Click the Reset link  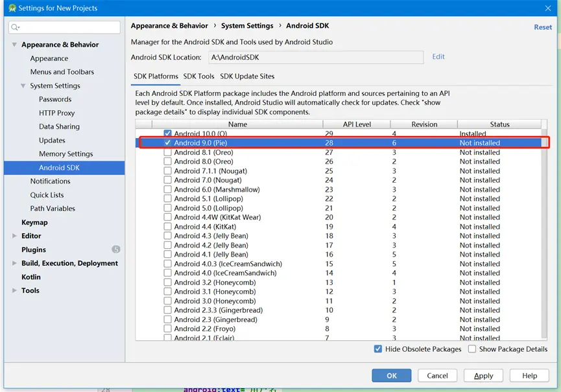pyautogui.click(x=542, y=27)
